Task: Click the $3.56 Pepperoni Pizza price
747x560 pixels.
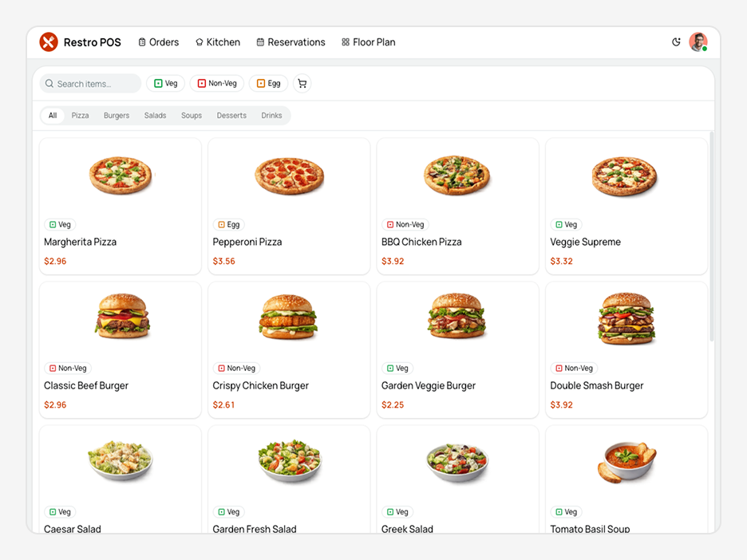Action: [x=224, y=261]
